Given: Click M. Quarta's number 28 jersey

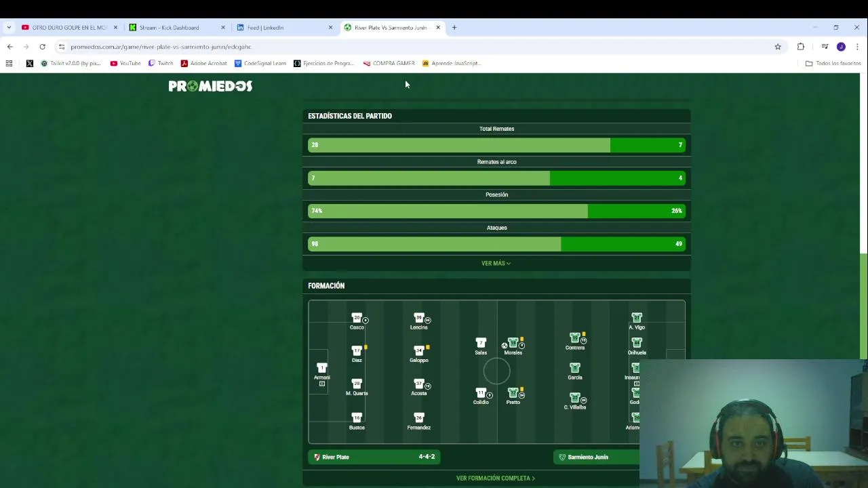Looking at the screenshot, I should coord(357,384).
